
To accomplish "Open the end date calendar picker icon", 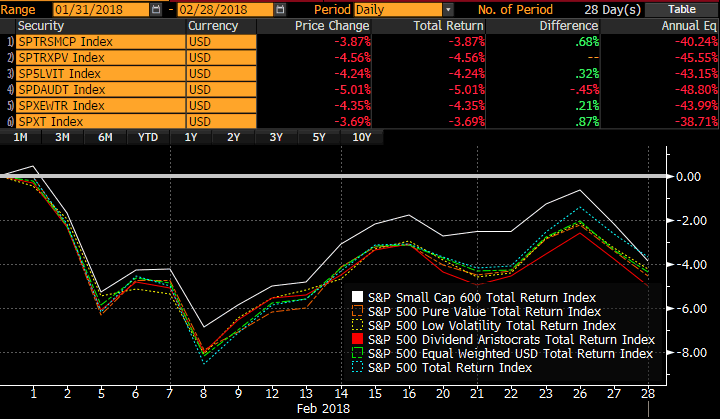I will pos(280,9).
